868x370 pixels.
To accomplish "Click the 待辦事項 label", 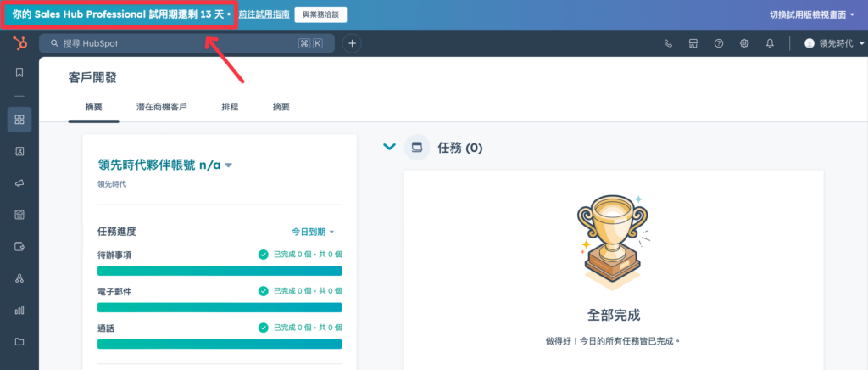I will click(x=114, y=255).
